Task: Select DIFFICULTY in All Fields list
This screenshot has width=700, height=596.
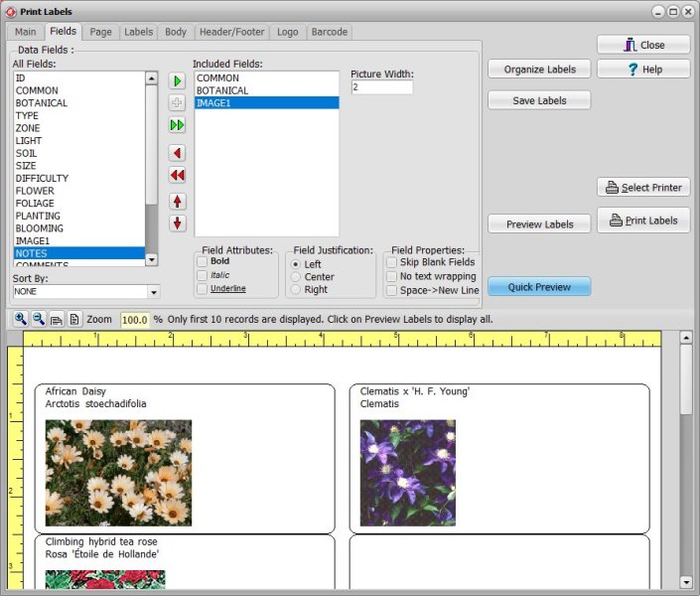Action: click(79, 178)
